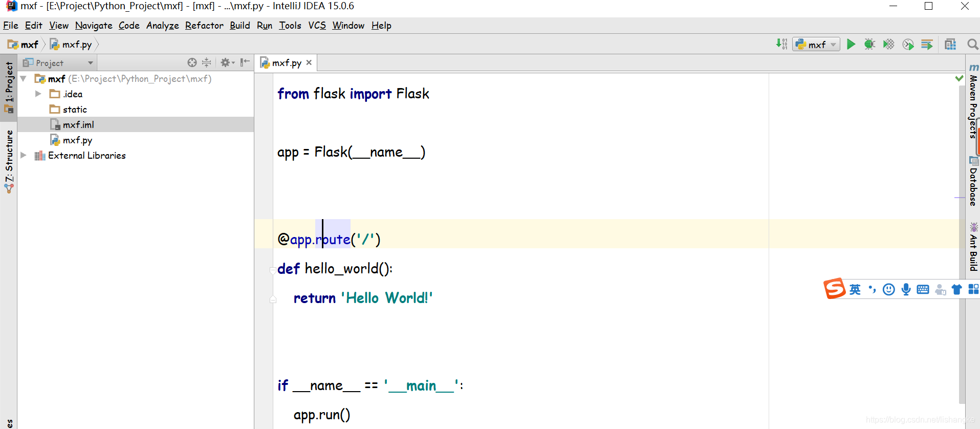Hide the Project tool window panel
This screenshot has width=980, height=429.
pyautogui.click(x=245, y=62)
